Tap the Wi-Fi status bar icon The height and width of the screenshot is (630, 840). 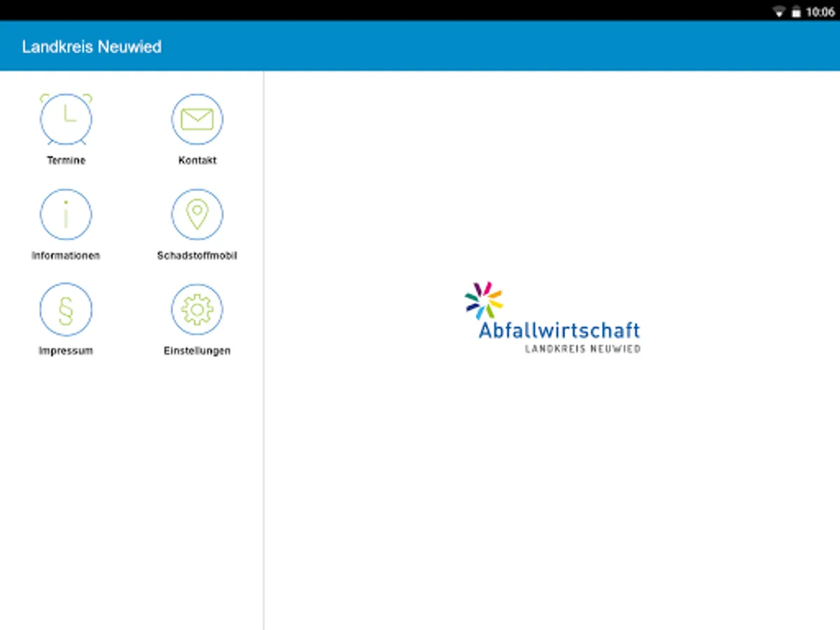click(779, 12)
